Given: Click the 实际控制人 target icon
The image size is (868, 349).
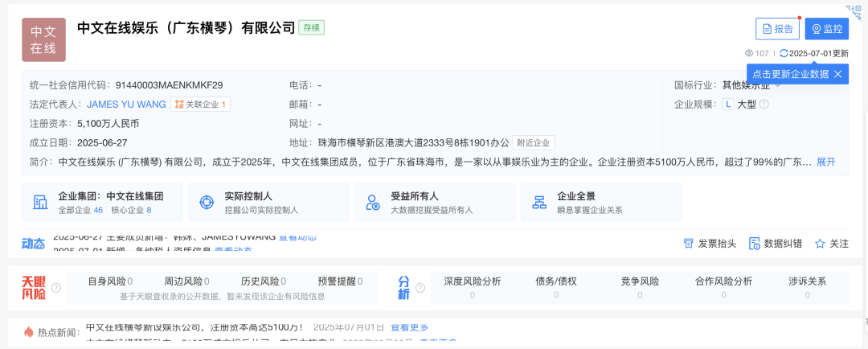Looking at the screenshot, I should coord(207,202).
